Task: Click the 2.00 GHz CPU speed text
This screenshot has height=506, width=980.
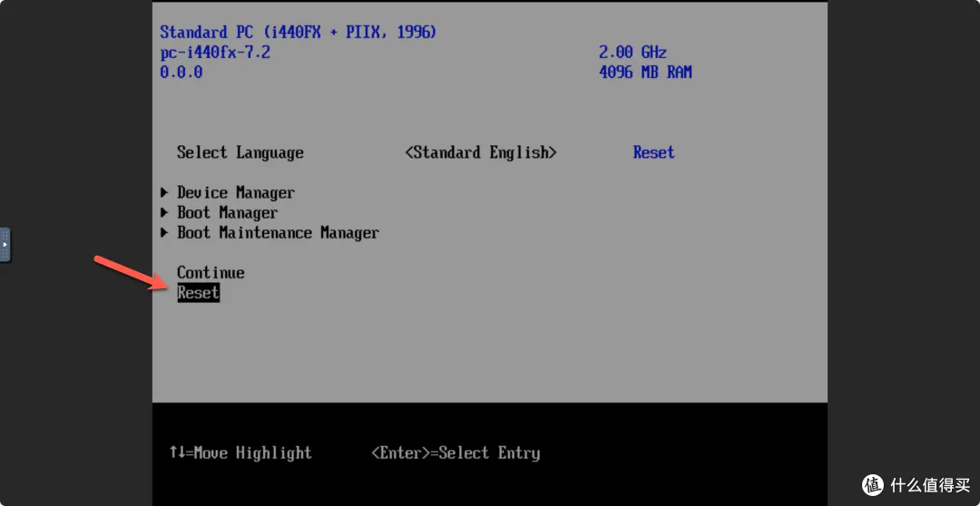Action: [x=632, y=52]
